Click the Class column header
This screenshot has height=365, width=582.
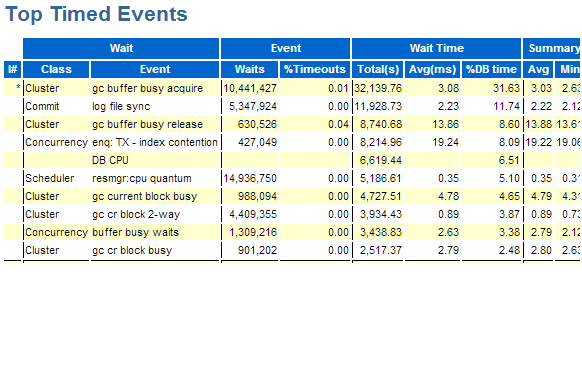tap(56, 69)
